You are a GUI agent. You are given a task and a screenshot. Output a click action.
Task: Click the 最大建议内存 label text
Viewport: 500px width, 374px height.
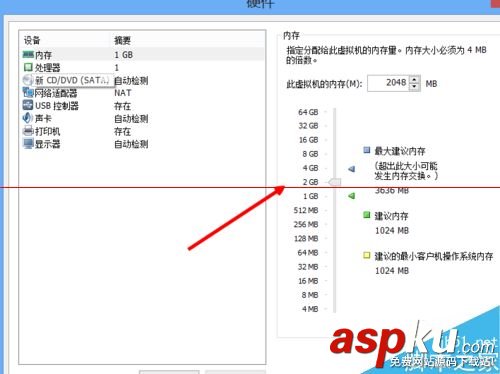tap(400, 151)
